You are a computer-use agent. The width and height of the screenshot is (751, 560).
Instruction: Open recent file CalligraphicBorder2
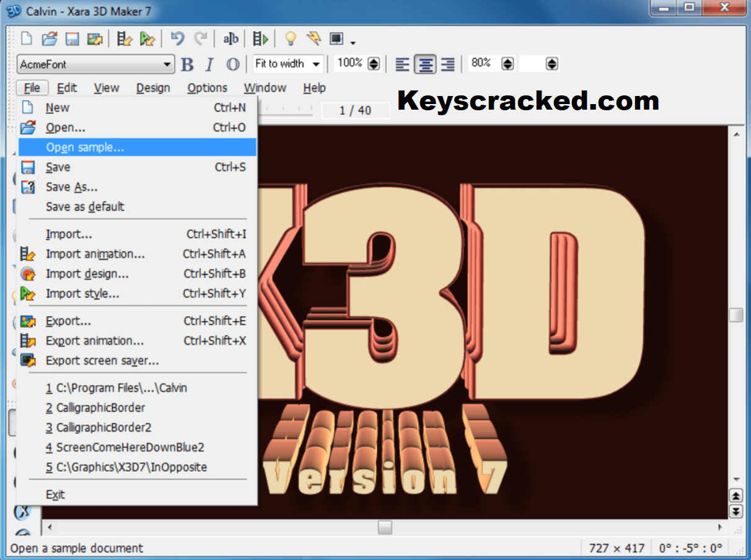(137, 427)
